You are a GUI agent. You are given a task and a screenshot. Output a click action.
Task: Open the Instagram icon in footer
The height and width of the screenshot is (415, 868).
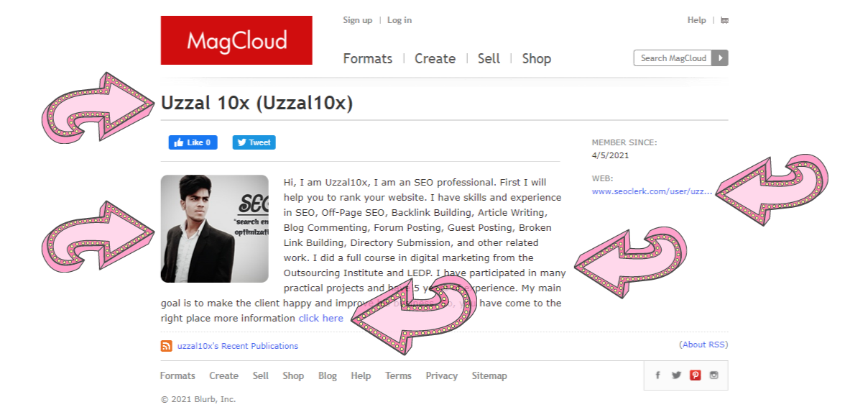[714, 375]
